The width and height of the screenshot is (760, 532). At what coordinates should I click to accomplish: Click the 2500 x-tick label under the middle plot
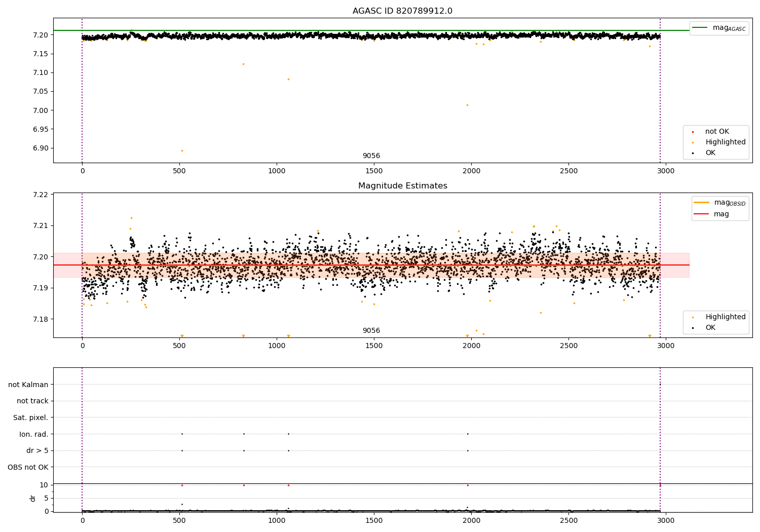point(568,346)
